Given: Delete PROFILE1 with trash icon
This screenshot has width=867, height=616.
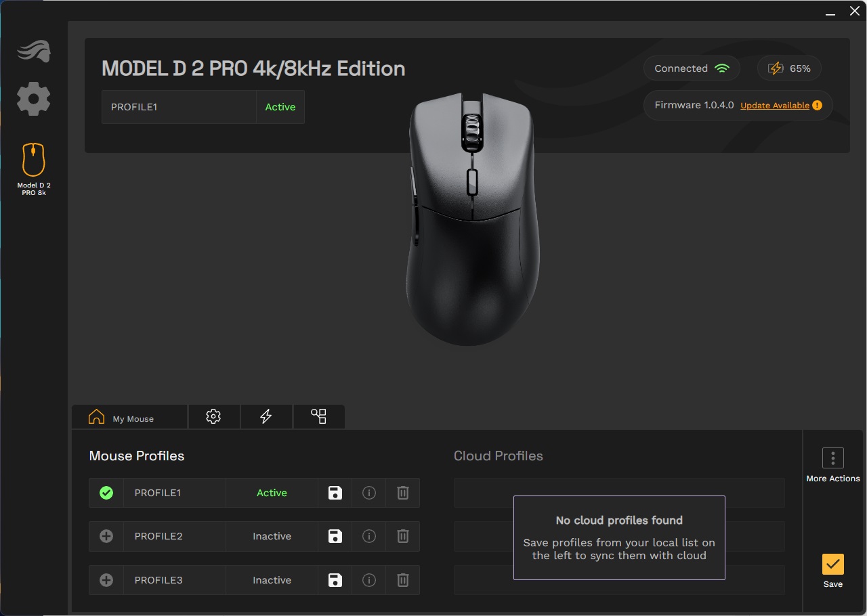Looking at the screenshot, I should coord(403,493).
